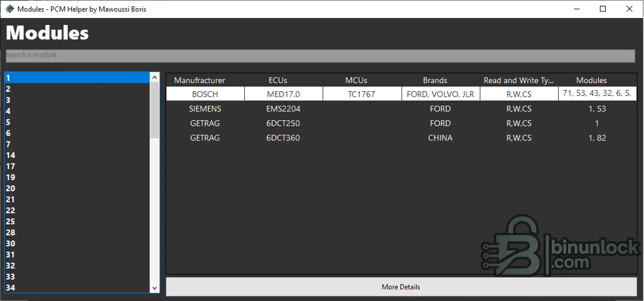This screenshot has height=301, width=644.
Task: Select module 34 in the list
Action: (x=77, y=288)
